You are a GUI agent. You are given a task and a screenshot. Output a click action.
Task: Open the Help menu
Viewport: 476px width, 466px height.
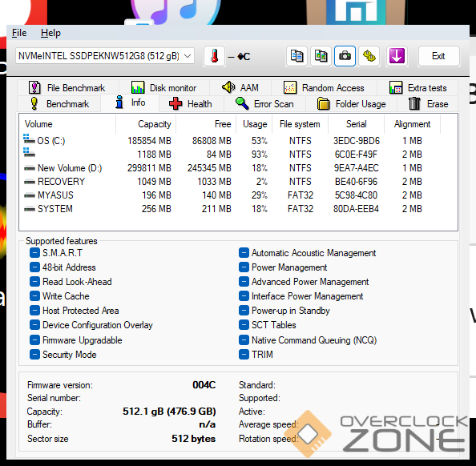coord(50,33)
